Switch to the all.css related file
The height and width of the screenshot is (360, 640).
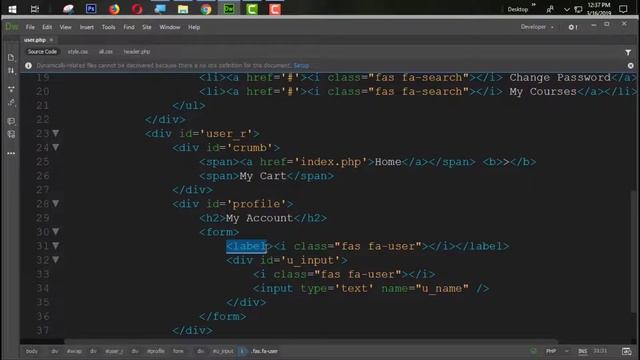(106, 52)
